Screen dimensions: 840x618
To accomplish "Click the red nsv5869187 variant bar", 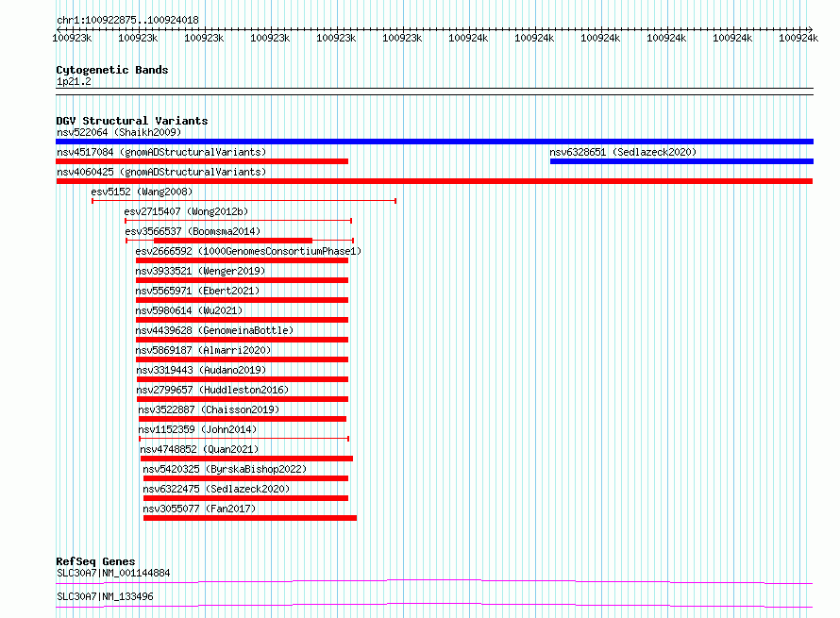I will point(243,359).
